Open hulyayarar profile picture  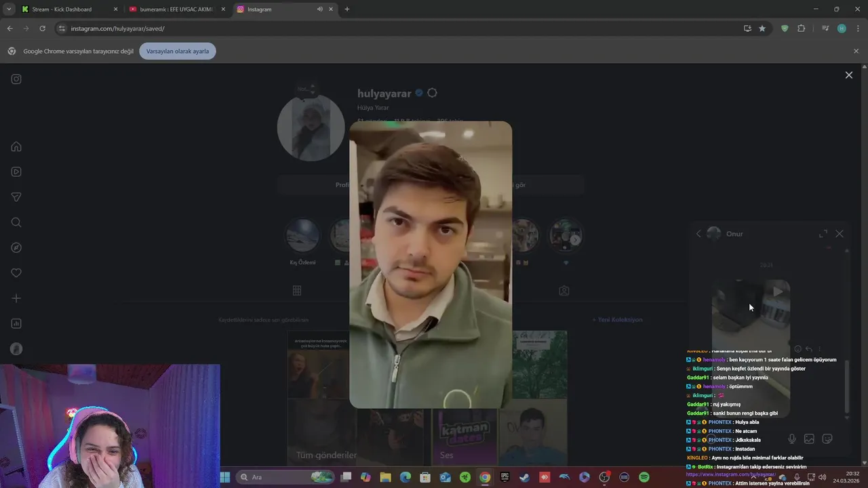tap(311, 127)
